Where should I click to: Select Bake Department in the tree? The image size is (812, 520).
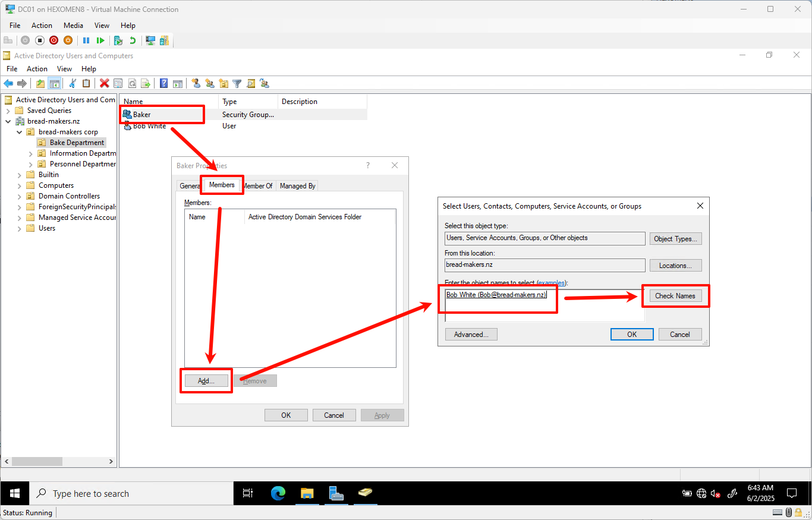[x=77, y=143]
